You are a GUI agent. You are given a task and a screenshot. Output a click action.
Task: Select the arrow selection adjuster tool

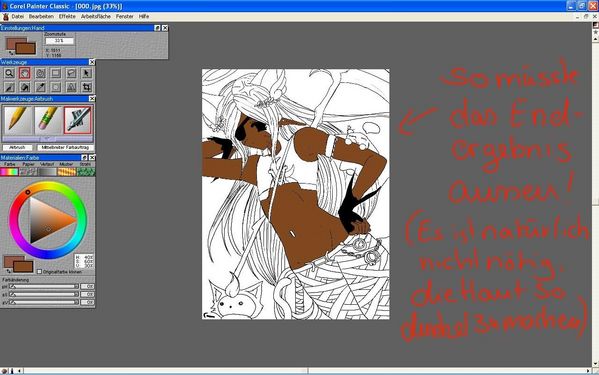86,73
